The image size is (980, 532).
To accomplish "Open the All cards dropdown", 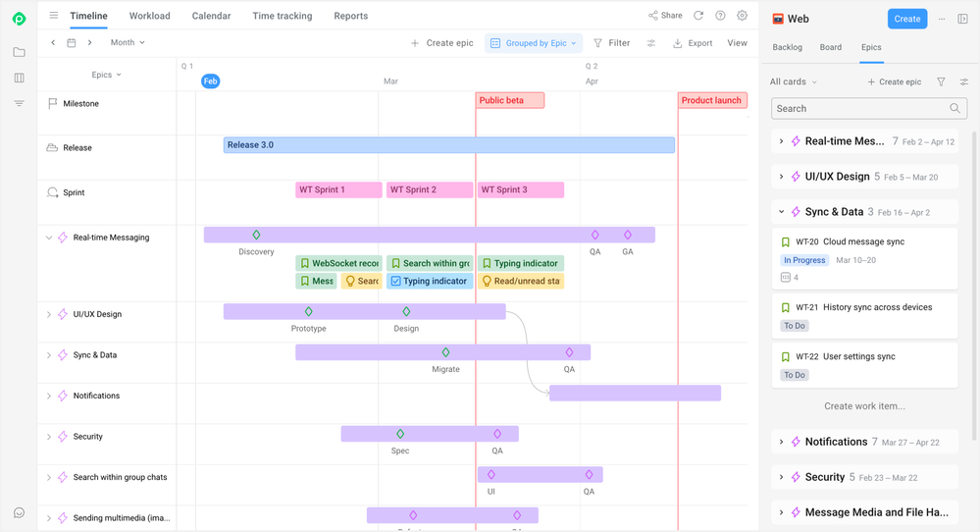I will click(x=794, y=81).
